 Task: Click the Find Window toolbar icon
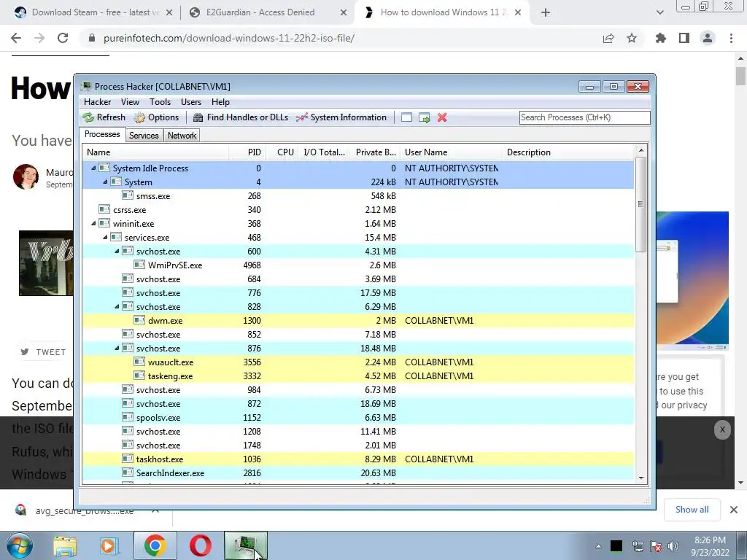coord(406,117)
